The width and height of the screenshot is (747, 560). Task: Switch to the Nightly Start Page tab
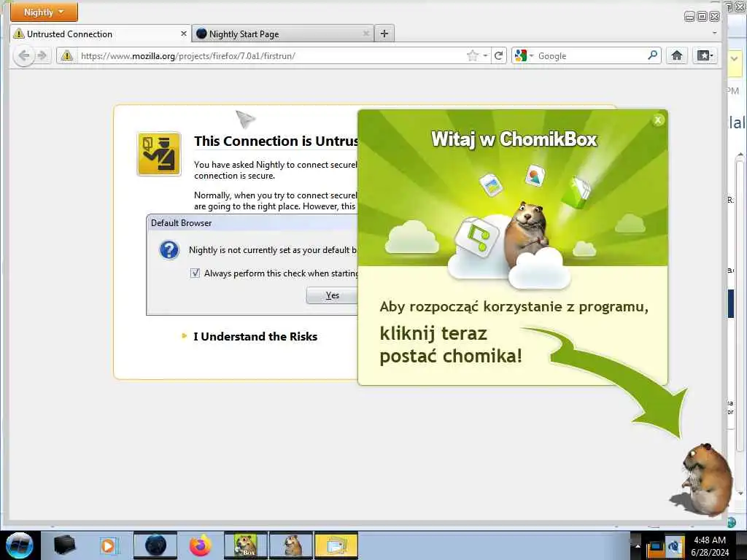pos(283,34)
